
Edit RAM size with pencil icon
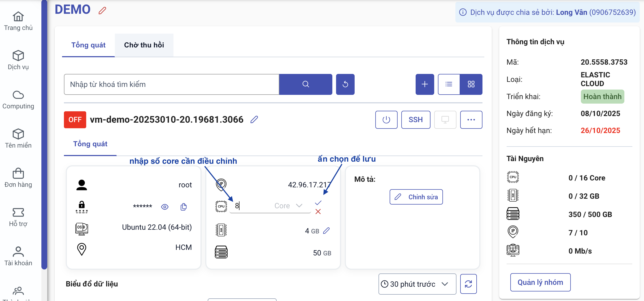(x=327, y=231)
